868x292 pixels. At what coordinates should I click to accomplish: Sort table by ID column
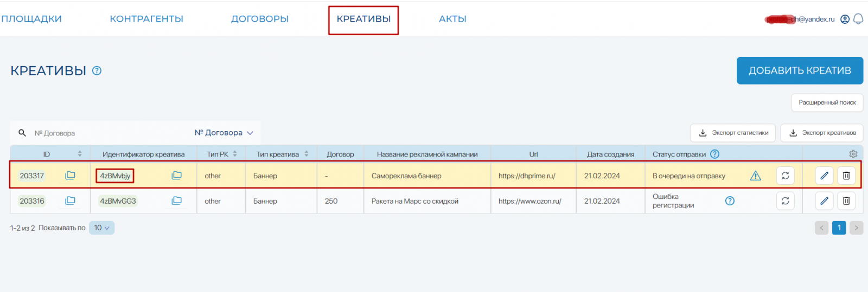tap(80, 154)
